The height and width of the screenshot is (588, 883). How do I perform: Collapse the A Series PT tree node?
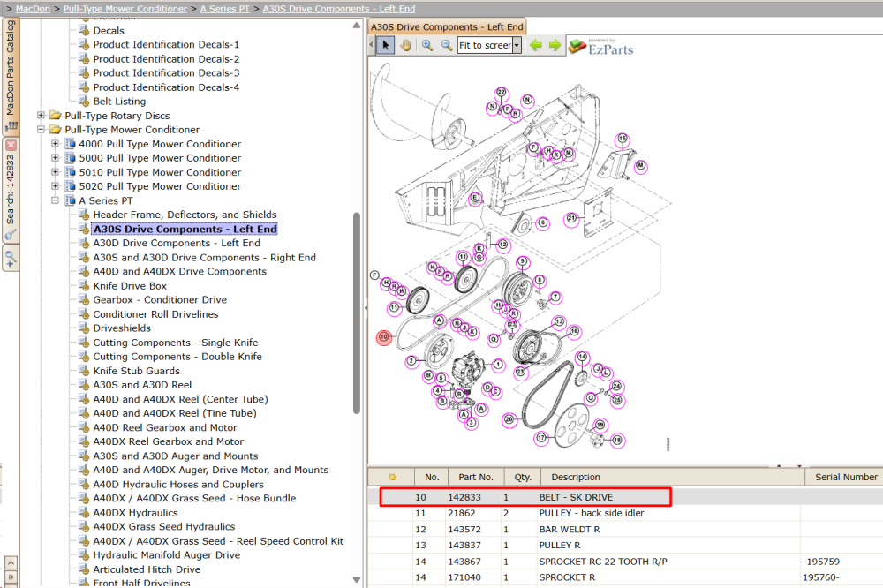click(55, 200)
